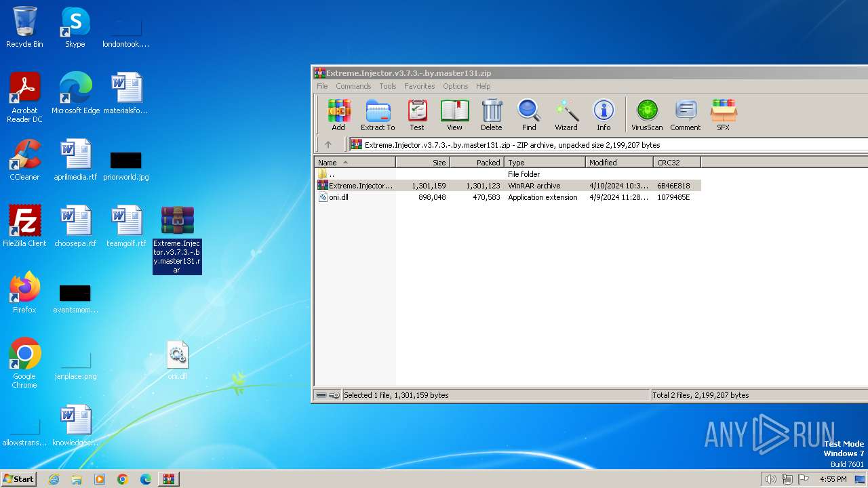The image size is (868, 488).
Task: Open the Tools menu
Action: [x=388, y=86]
